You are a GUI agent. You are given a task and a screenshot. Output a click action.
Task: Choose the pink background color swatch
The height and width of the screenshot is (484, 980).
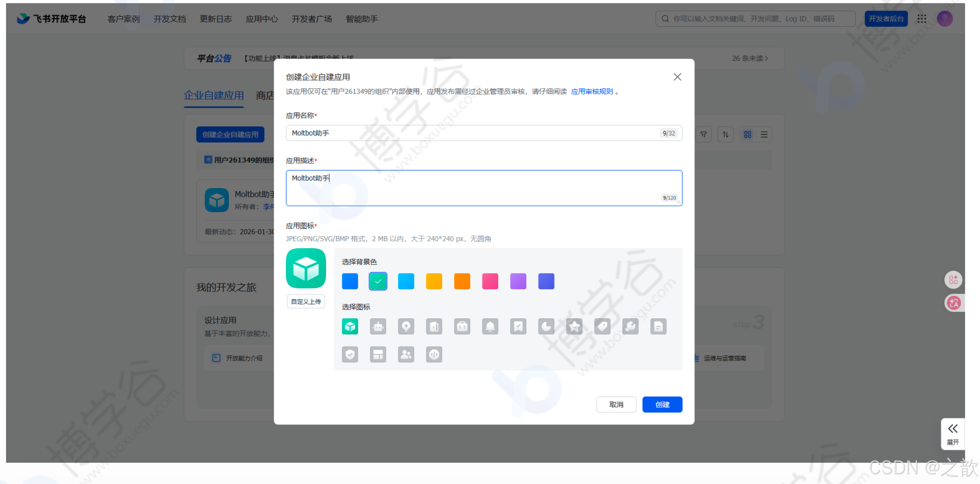click(x=490, y=281)
